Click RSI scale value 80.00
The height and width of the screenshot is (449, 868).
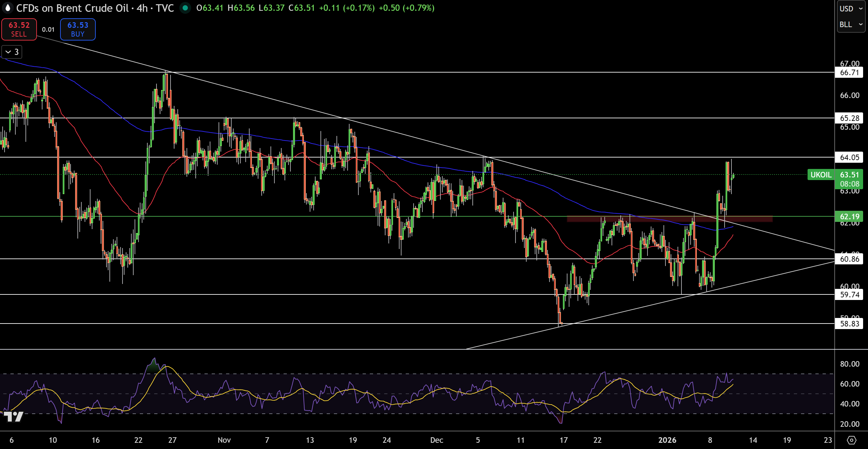(x=849, y=364)
